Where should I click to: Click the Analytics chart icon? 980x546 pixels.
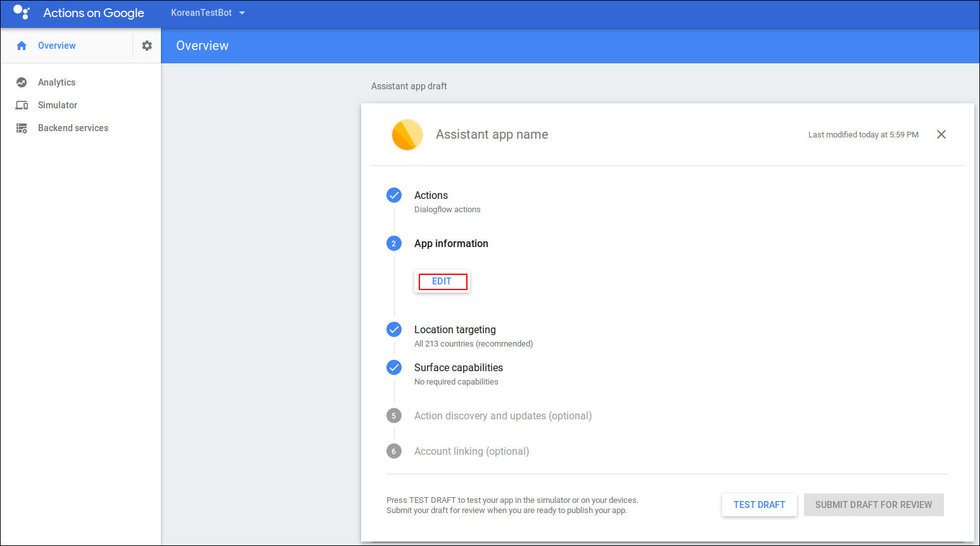point(22,82)
